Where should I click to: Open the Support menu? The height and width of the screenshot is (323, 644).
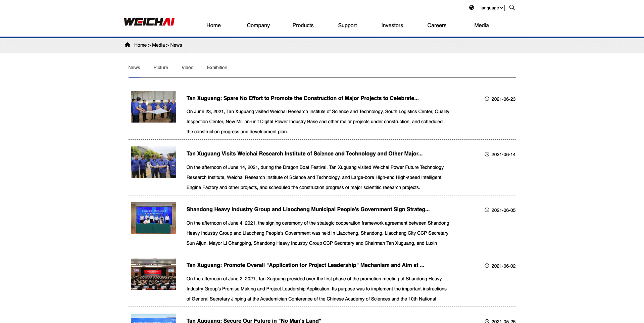pyautogui.click(x=347, y=25)
